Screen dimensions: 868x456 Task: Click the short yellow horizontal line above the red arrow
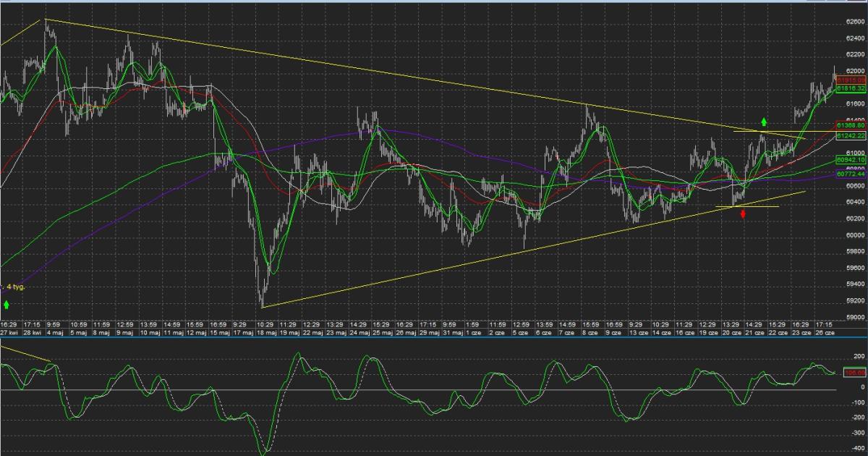click(746, 206)
